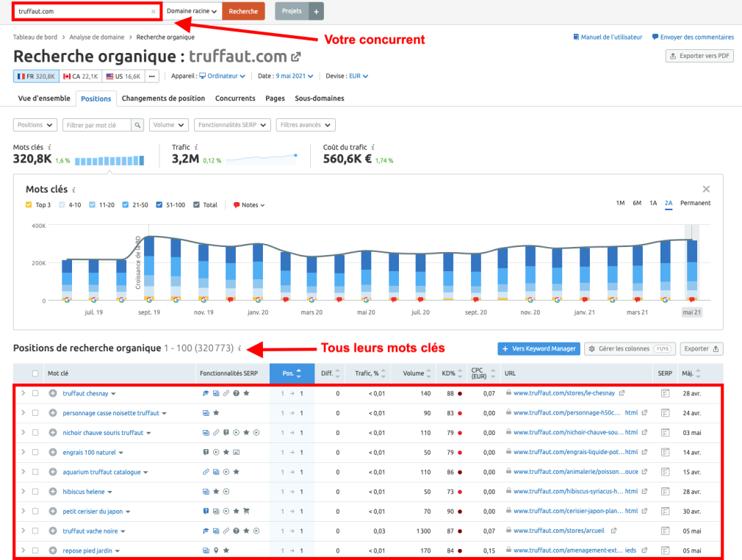Click the France flag FR 320,8K database
Viewport: 742px width, 560px height.
(x=36, y=76)
